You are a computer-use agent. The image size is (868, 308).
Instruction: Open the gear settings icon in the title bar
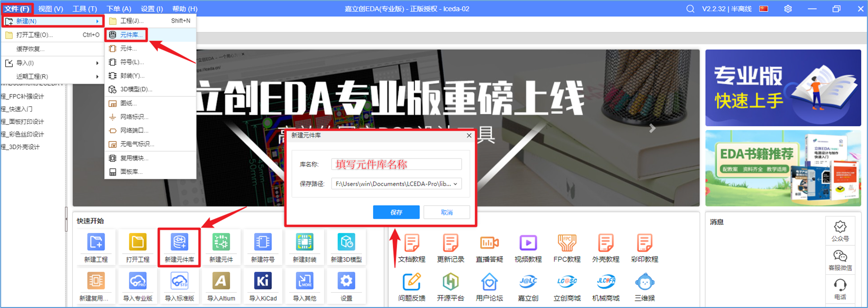click(x=788, y=9)
